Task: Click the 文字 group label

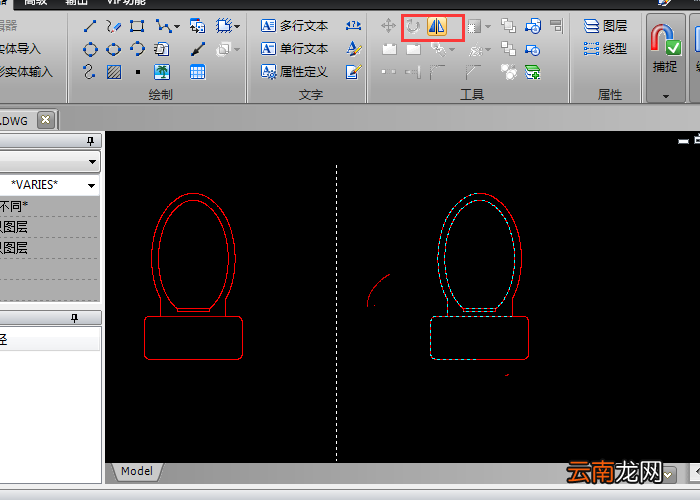Action: point(310,95)
